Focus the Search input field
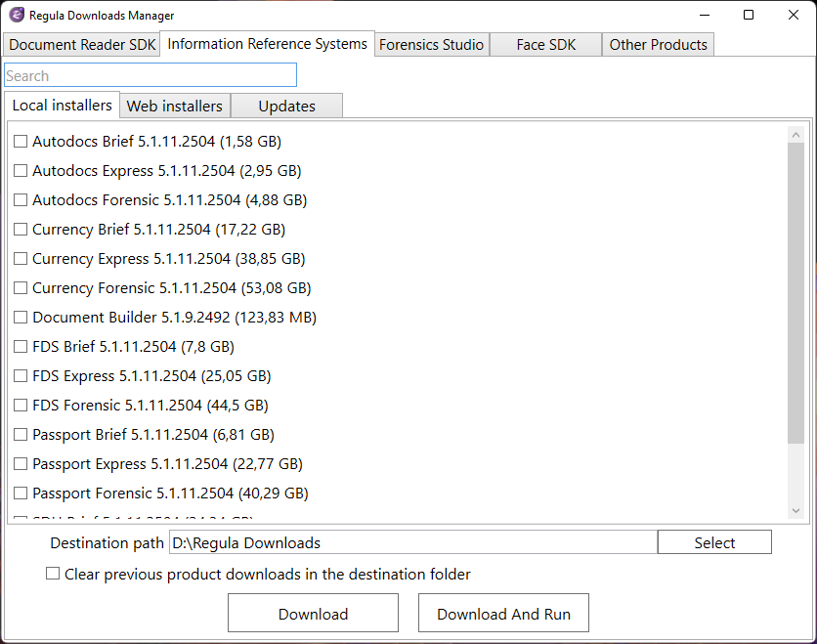The width and height of the screenshot is (817, 644). 150,75
